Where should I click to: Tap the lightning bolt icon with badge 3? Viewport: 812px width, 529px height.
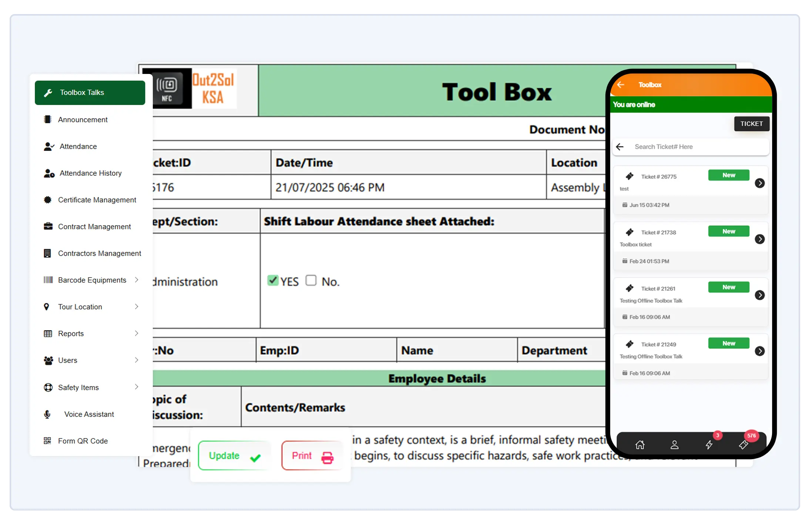[x=709, y=444]
